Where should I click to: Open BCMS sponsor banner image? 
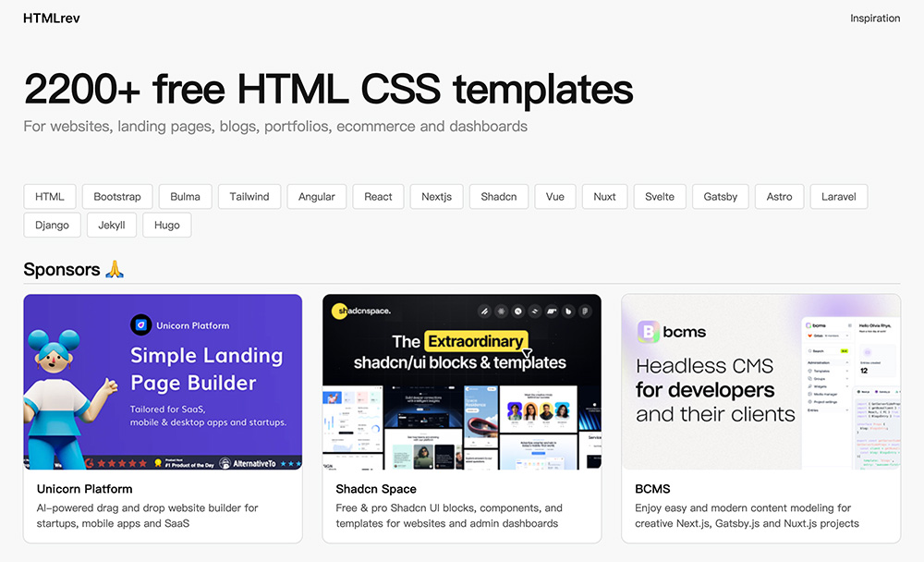(760, 382)
